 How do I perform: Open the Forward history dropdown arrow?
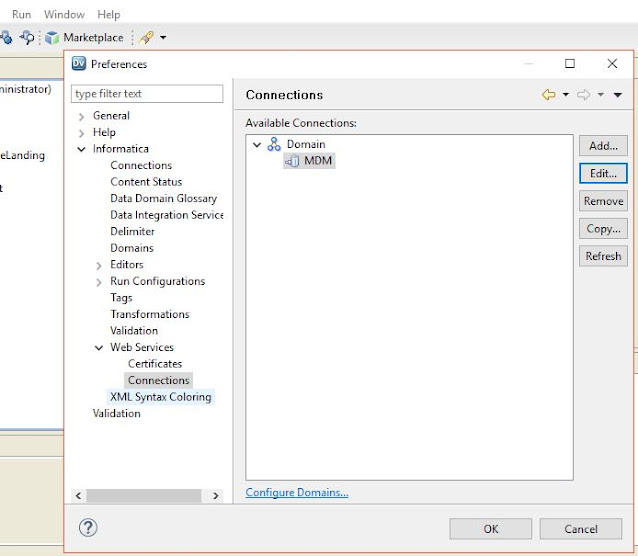click(601, 94)
